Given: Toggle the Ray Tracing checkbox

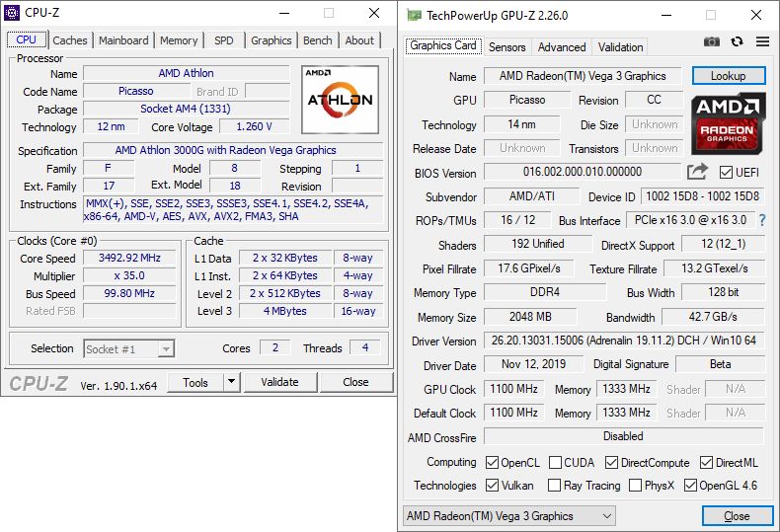Looking at the screenshot, I should [x=554, y=485].
